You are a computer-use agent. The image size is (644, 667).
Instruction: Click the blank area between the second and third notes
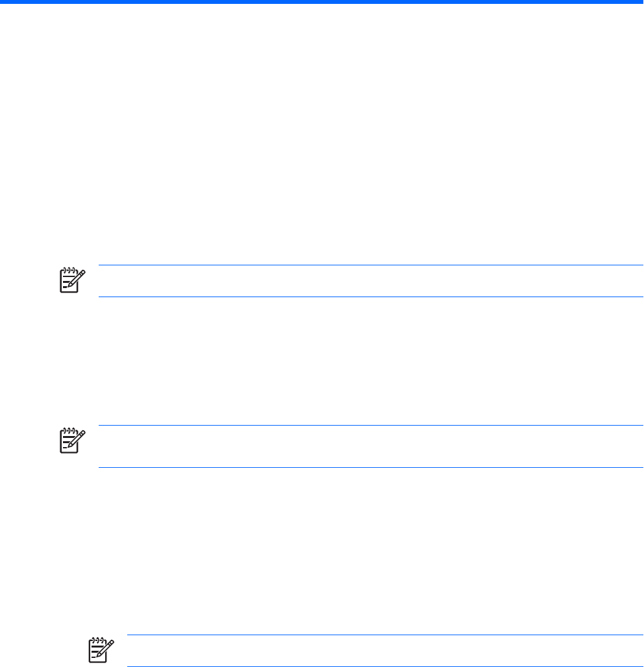[322, 551]
